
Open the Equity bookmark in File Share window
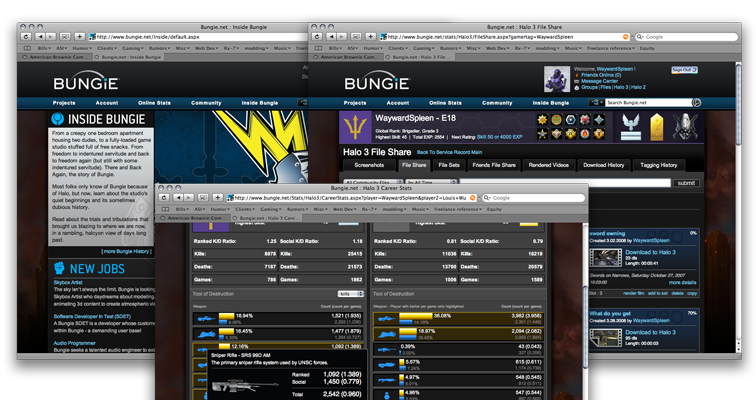(x=647, y=48)
